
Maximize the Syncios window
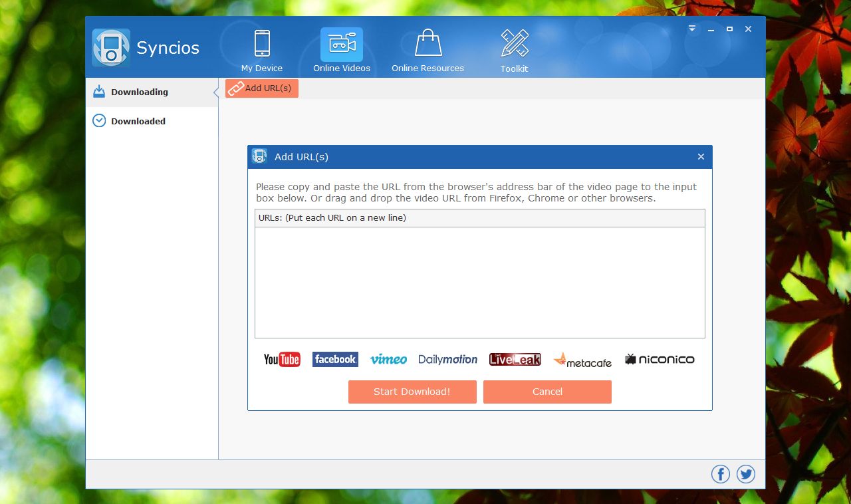coord(729,29)
